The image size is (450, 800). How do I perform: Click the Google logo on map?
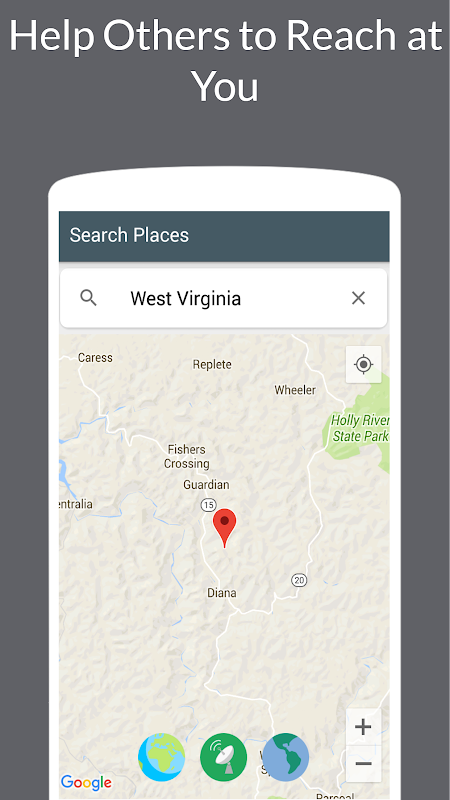tap(86, 782)
